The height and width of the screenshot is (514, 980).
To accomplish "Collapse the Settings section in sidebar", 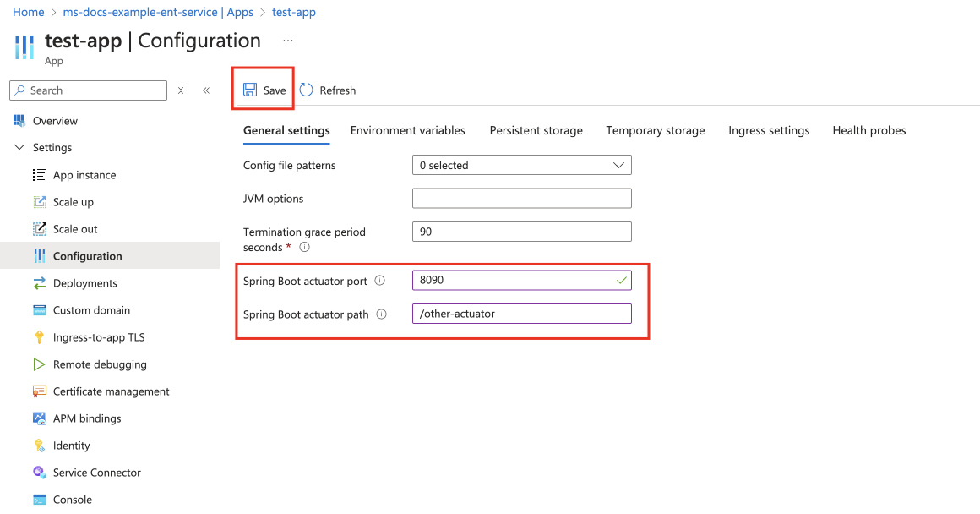I will (x=19, y=148).
